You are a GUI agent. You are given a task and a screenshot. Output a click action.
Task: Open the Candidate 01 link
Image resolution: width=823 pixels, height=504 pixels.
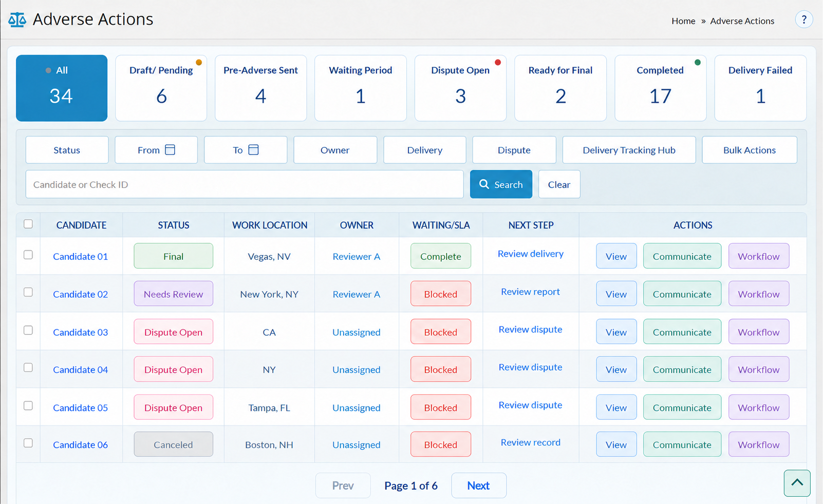pos(81,256)
